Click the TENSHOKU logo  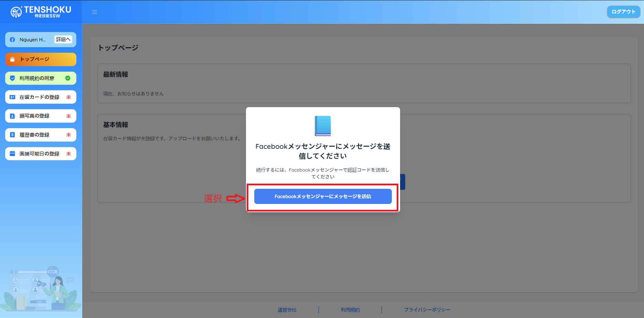pyautogui.click(x=41, y=12)
